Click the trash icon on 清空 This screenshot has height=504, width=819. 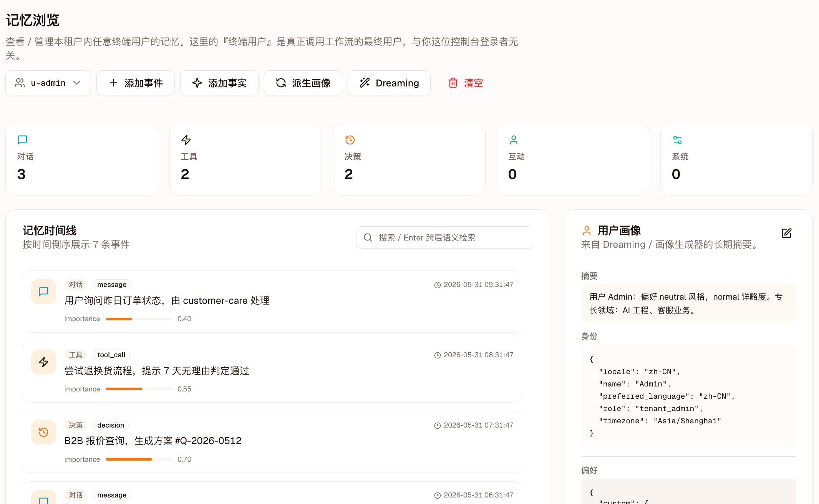point(453,83)
